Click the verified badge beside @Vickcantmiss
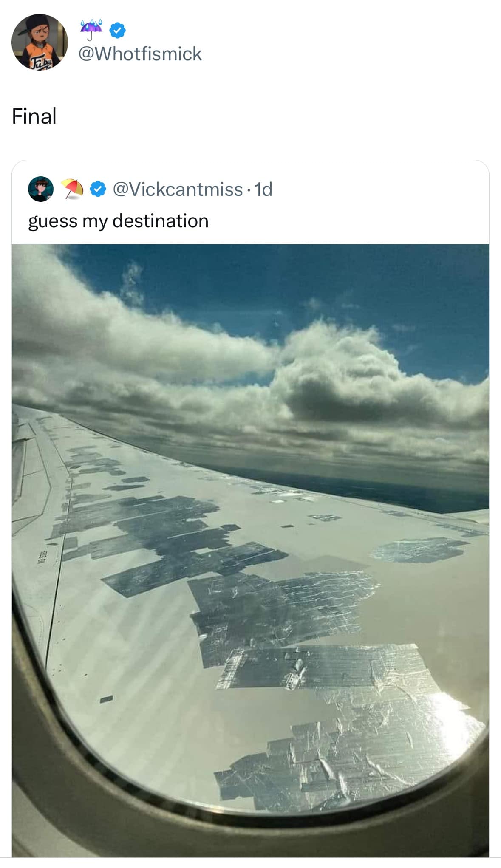Viewport: 501px width, 868px height. pyautogui.click(x=99, y=189)
